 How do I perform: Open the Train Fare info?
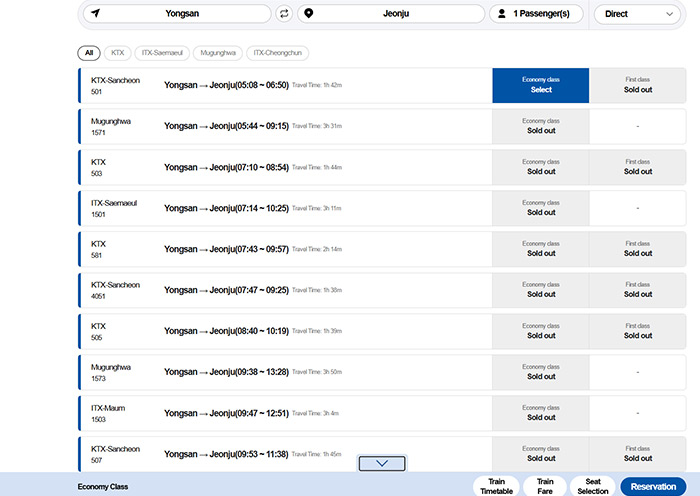click(x=545, y=486)
